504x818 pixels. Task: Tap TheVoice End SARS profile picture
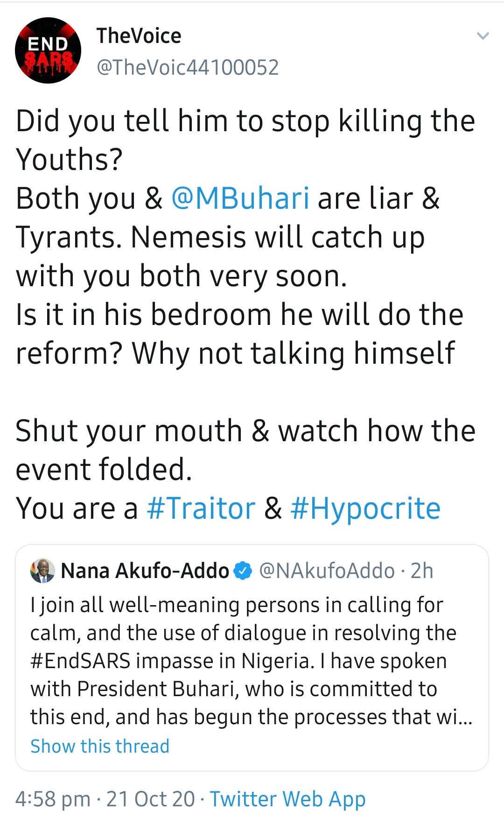coord(48,50)
